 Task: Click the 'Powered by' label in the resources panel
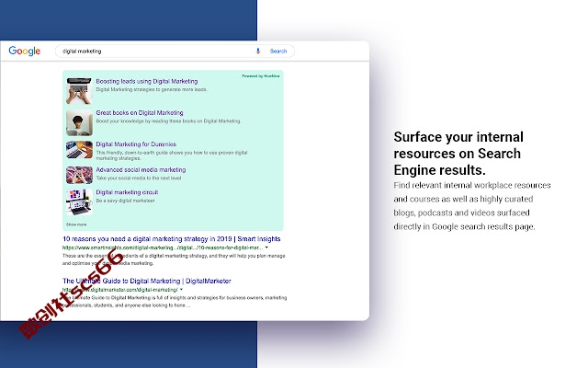(261, 75)
